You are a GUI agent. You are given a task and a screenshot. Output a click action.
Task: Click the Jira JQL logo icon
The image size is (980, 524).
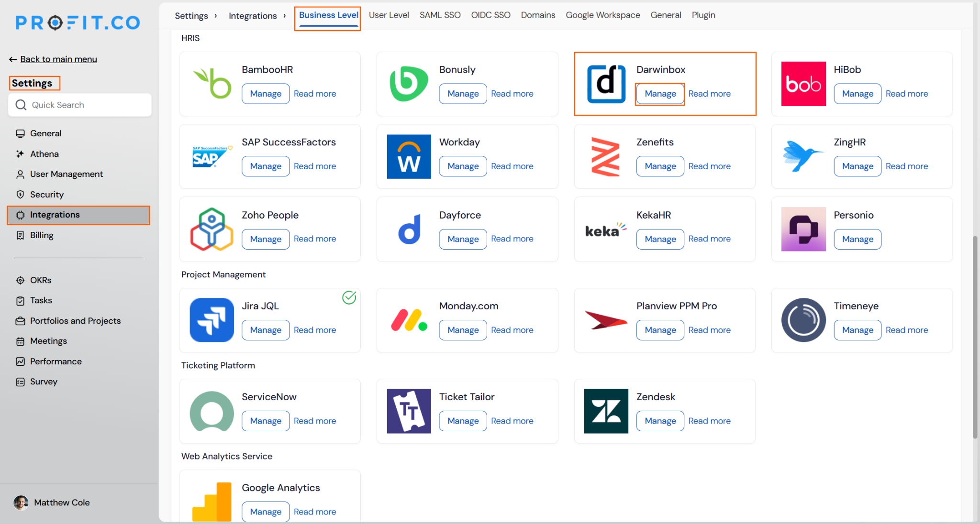[x=212, y=320]
